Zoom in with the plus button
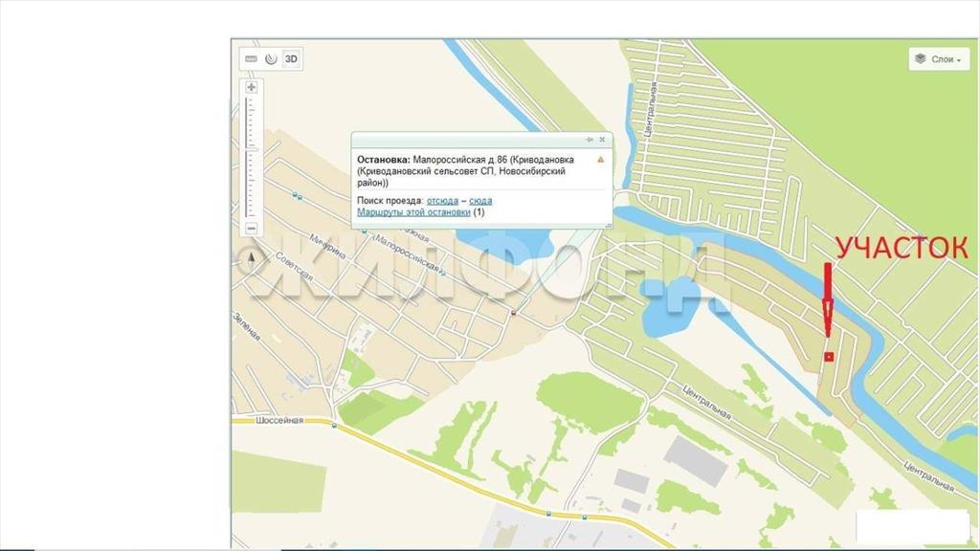This screenshot has width=980, height=551. point(252,87)
